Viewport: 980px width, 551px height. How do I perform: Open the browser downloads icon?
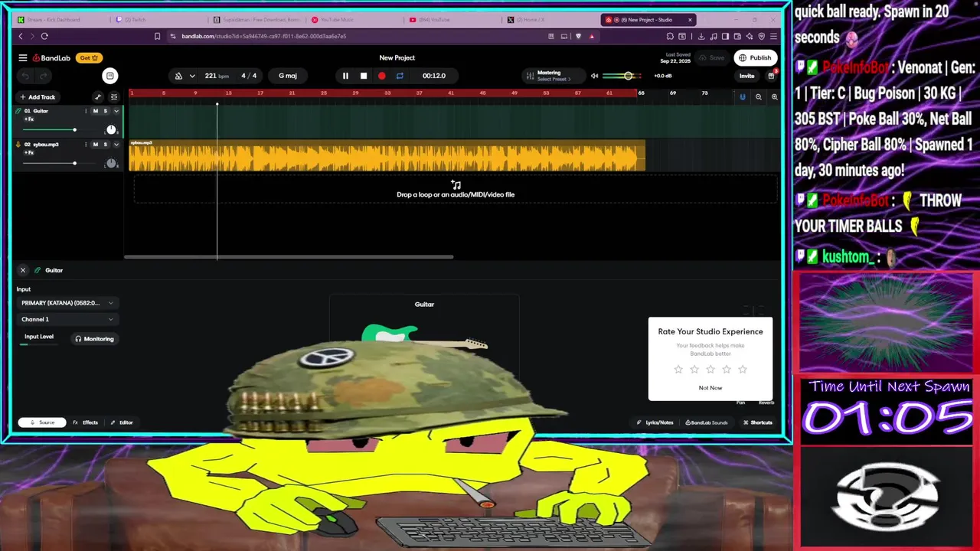tap(701, 36)
